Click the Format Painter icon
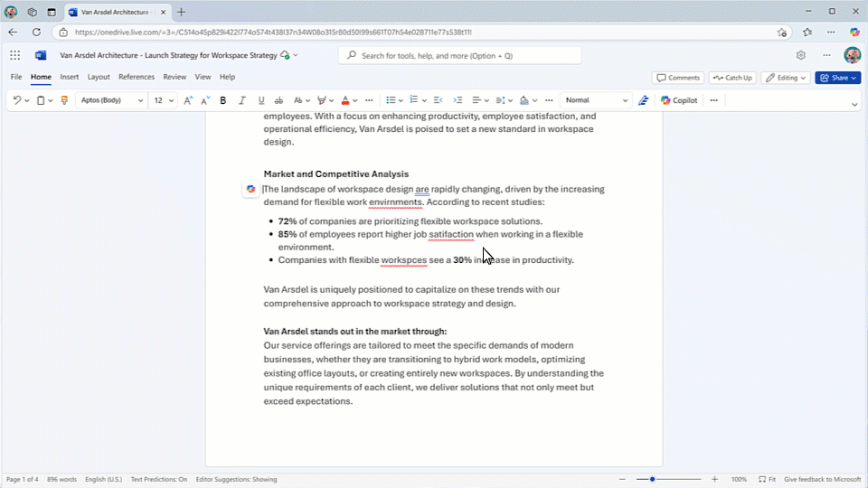Viewport: 868px width, 488px height. point(64,100)
